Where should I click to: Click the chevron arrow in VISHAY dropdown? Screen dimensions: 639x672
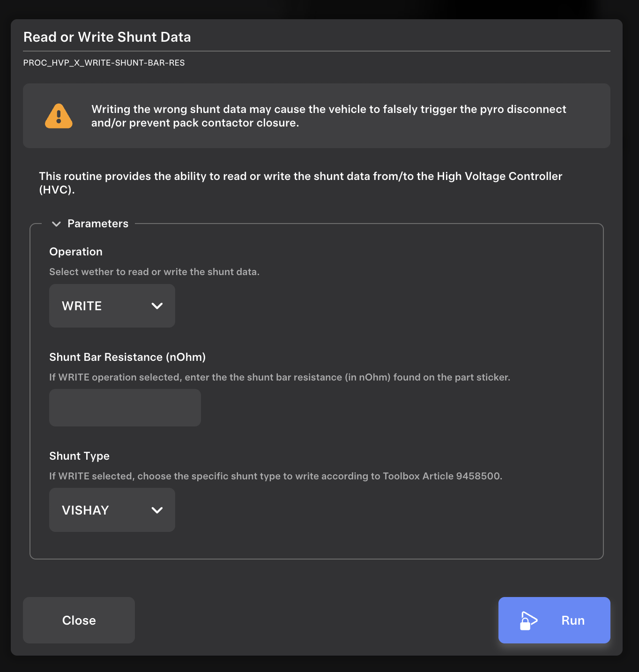coord(157,510)
